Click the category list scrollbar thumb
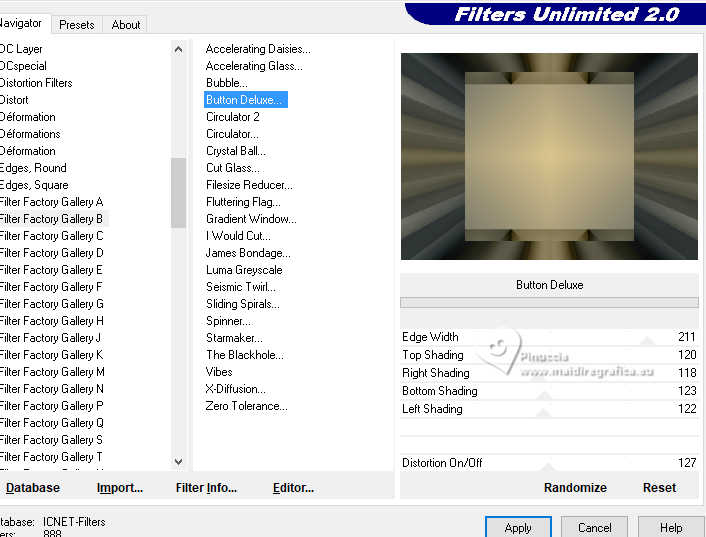 pyautogui.click(x=178, y=193)
